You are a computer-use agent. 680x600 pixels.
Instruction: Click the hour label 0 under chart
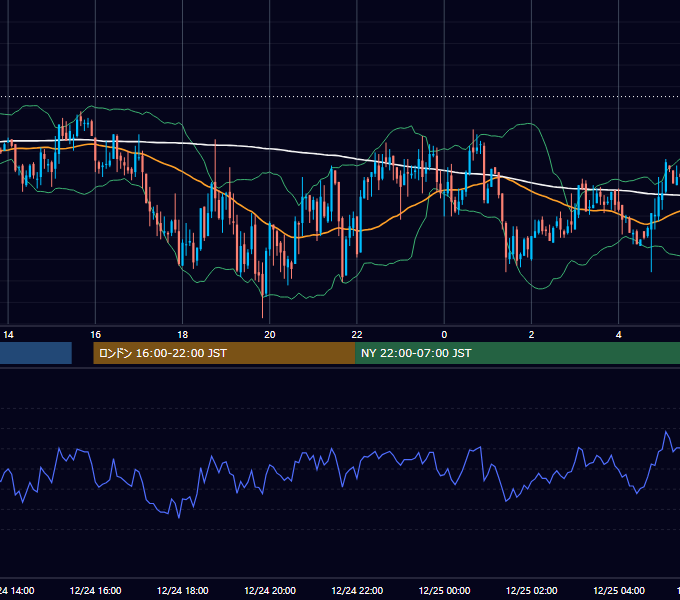(444, 335)
